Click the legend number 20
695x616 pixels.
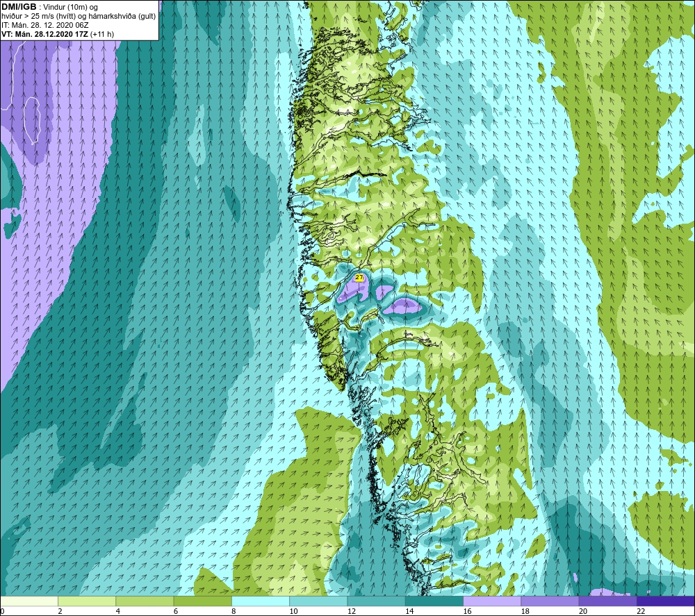pos(583,611)
